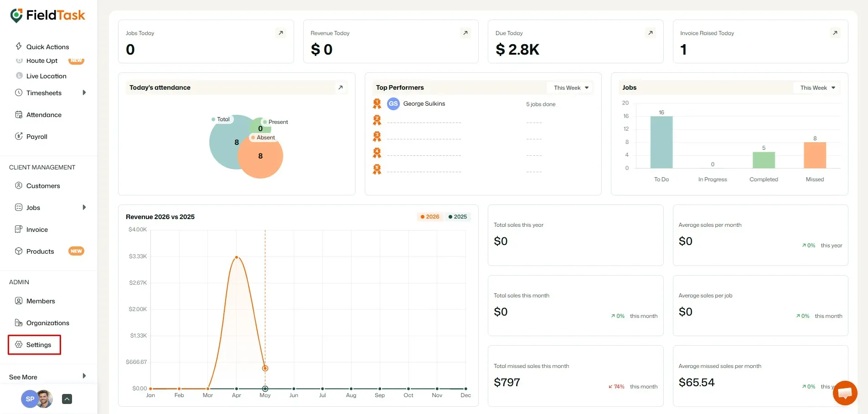Click the Products menu label
The width and height of the screenshot is (868, 414).
pos(40,251)
